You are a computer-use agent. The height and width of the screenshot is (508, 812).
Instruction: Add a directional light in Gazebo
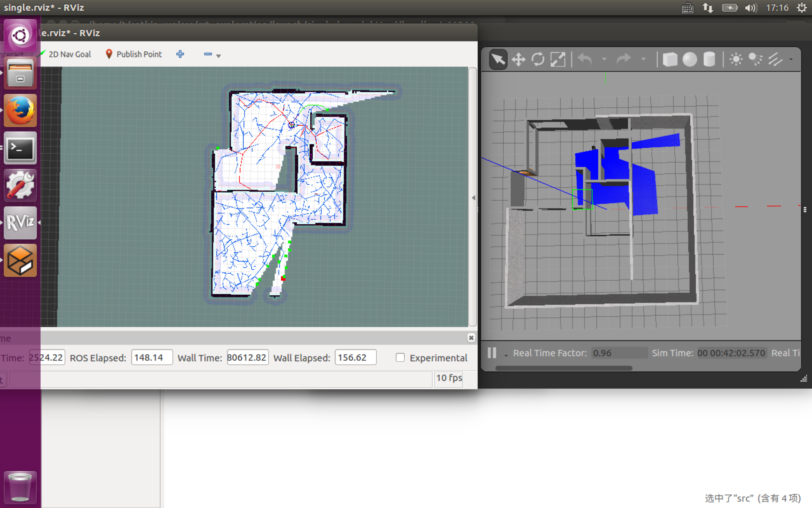[775, 59]
